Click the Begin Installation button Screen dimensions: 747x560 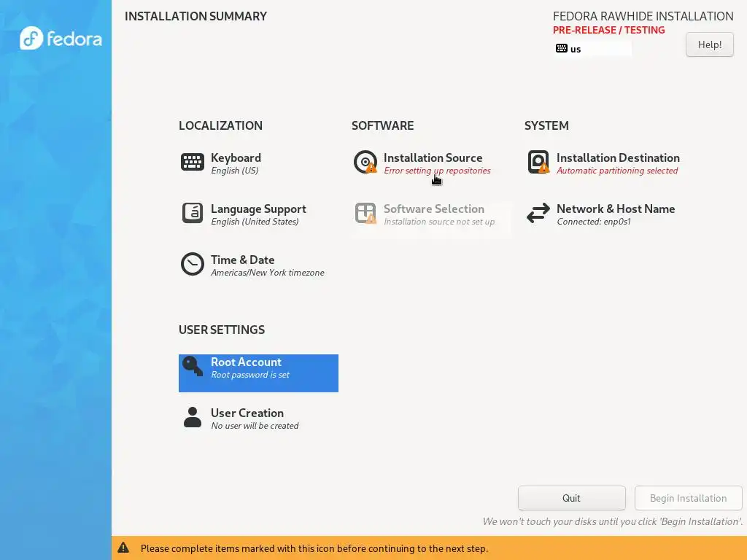[689, 498]
